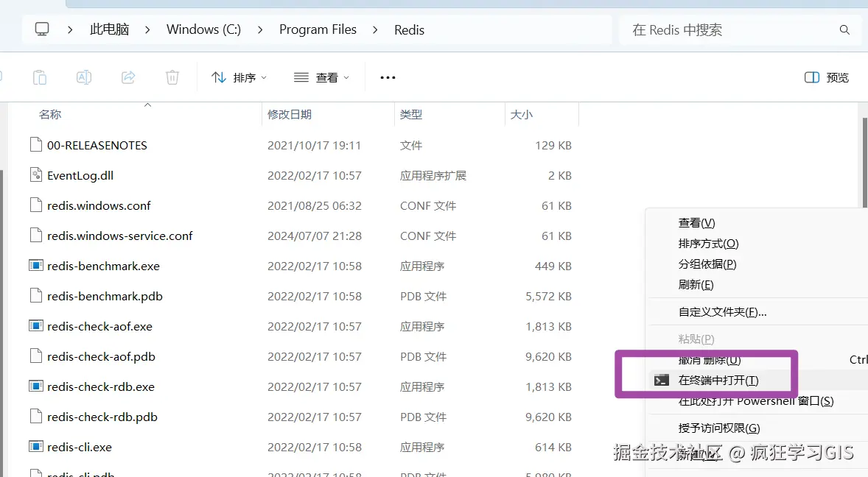Screen dimensions: 868x477
Task: Choose 自定义文件夹(F)... in context menu
Action: point(722,311)
